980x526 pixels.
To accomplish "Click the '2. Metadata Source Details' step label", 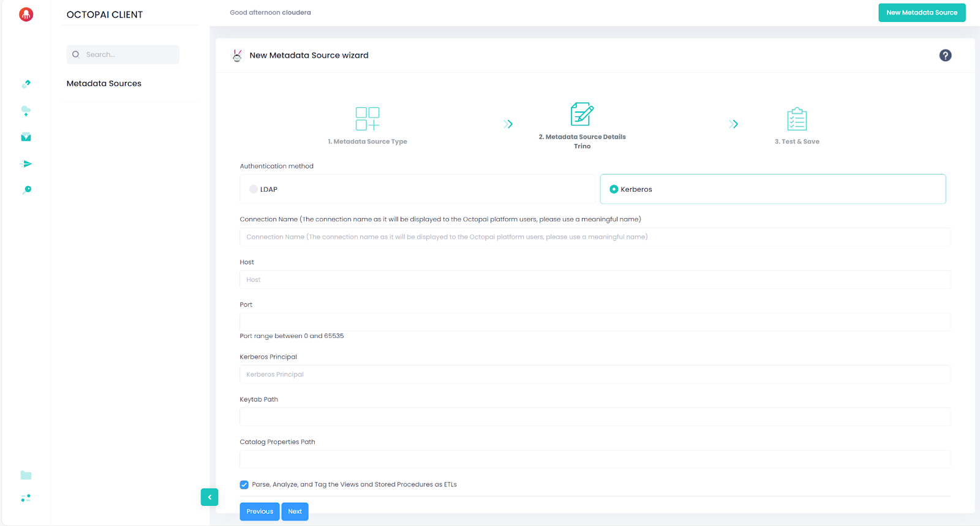I will [582, 137].
